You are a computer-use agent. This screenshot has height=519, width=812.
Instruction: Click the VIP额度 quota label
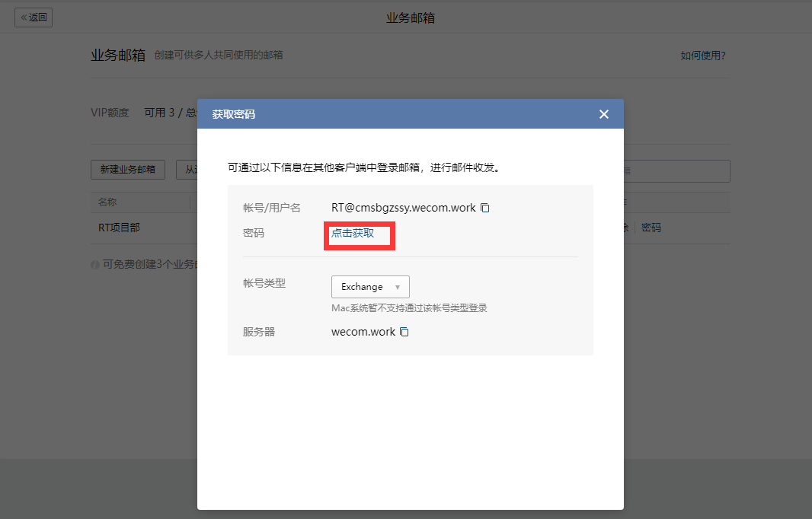tap(110, 113)
